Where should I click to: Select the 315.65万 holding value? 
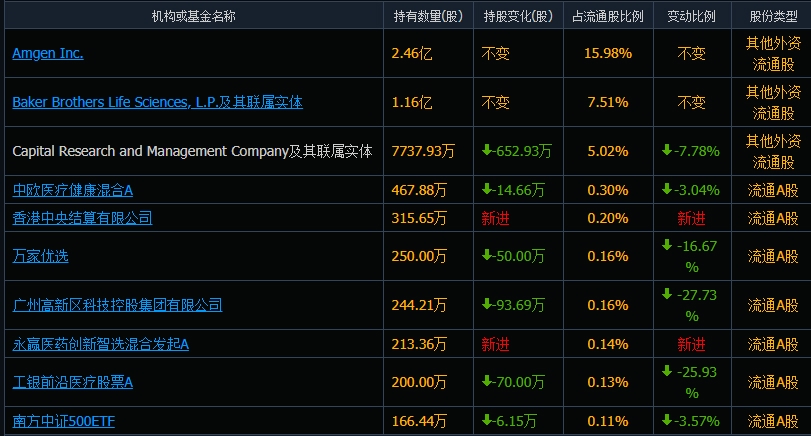point(419,218)
